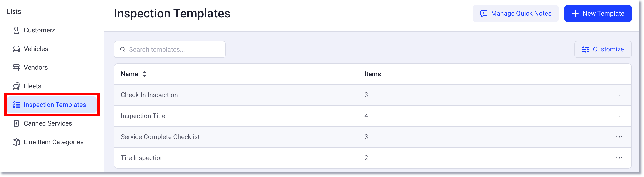
Task: Click the Vehicles car icon
Action: click(x=16, y=49)
